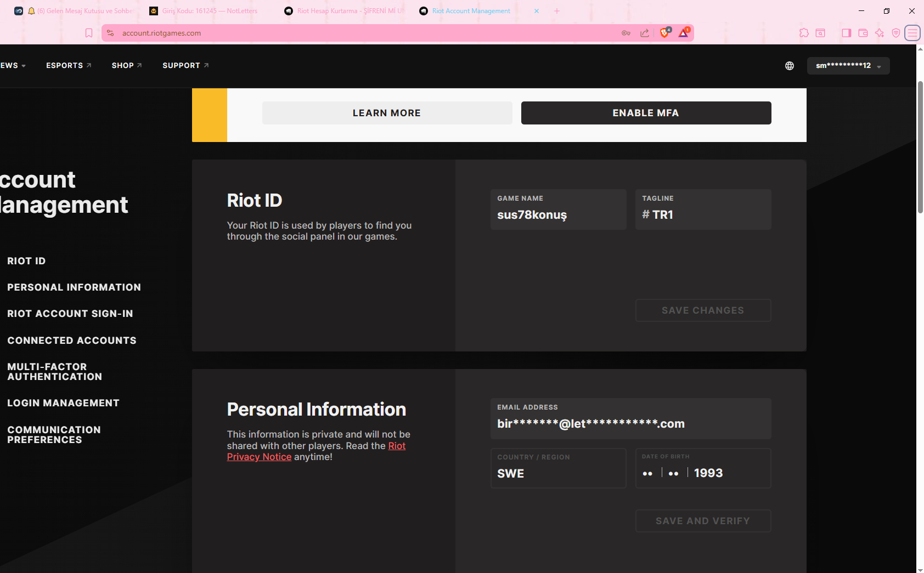924x573 pixels.
Task: Open the browser hamburger menu
Action: click(x=912, y=33)
